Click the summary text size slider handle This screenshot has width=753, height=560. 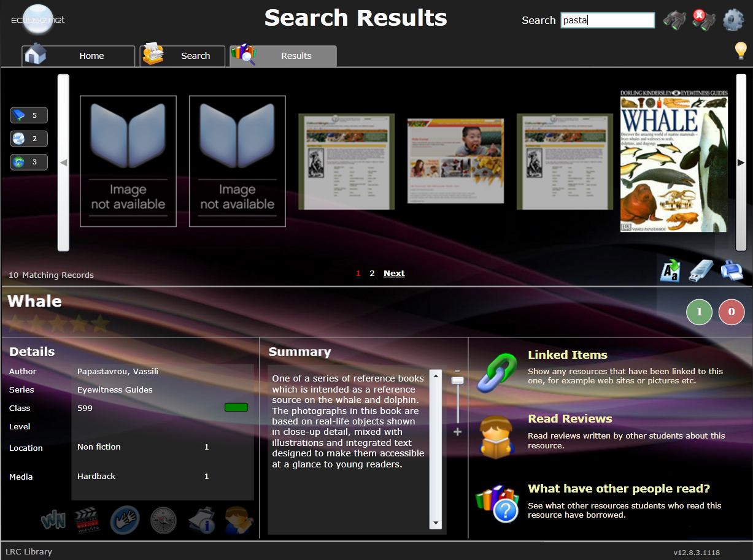458,380
